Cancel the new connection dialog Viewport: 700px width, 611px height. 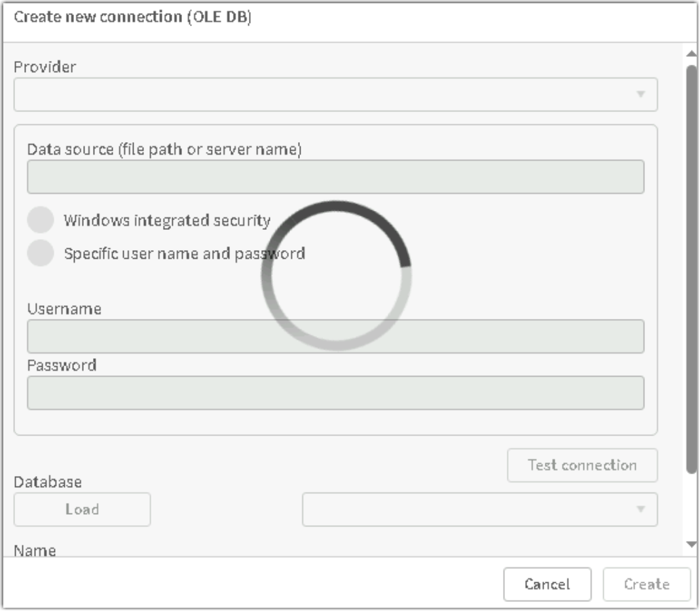tap(547, 583)
